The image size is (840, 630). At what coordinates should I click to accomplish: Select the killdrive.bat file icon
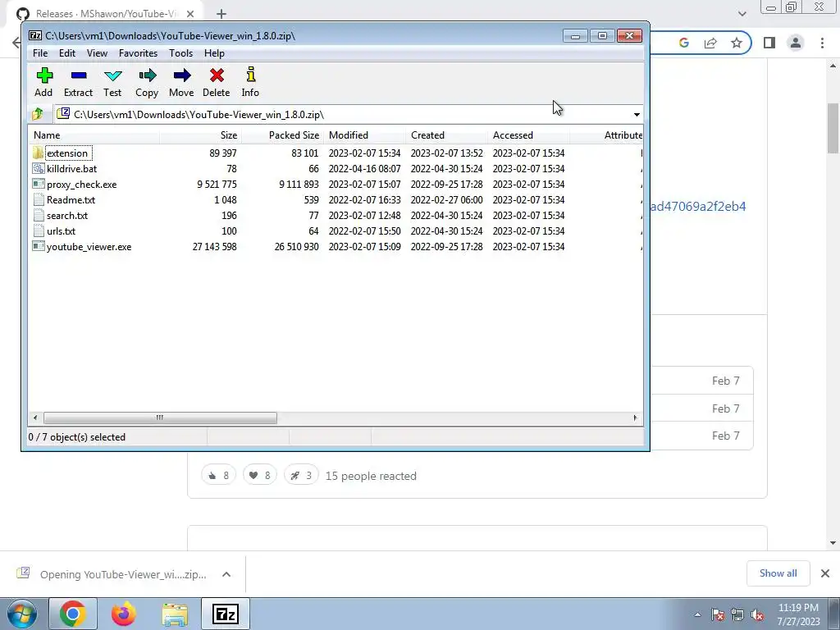tap(38, 168)
